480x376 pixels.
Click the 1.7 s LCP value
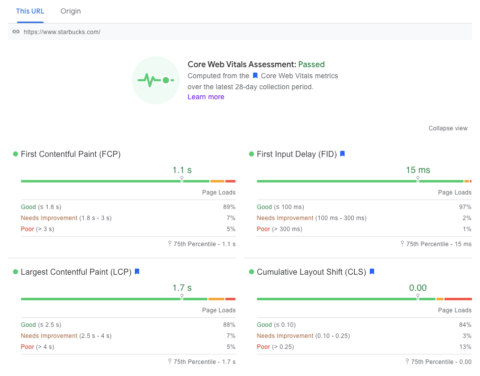pyautogui.click(x=182, y=288)
